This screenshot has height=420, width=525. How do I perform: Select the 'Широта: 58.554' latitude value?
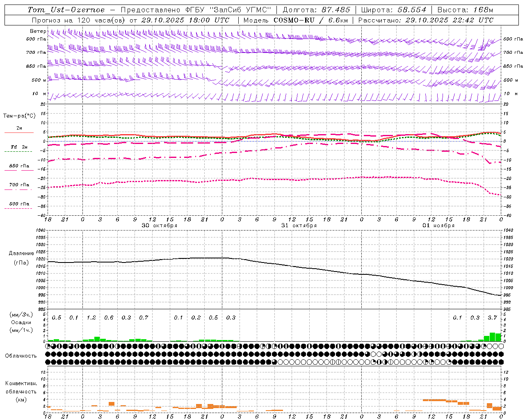pos(394,10)
